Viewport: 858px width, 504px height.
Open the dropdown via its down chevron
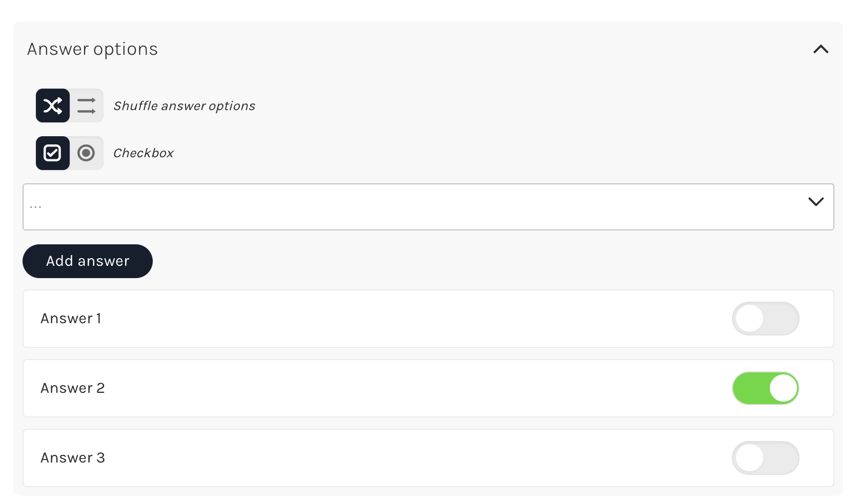[816, 201]
